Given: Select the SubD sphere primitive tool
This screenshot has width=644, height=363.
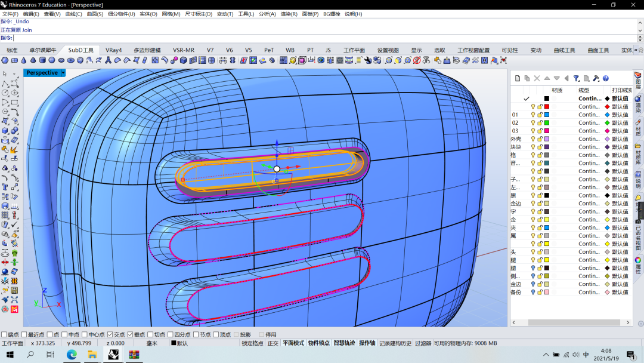Looking at the screenshot, I should (x=52, y=60).
